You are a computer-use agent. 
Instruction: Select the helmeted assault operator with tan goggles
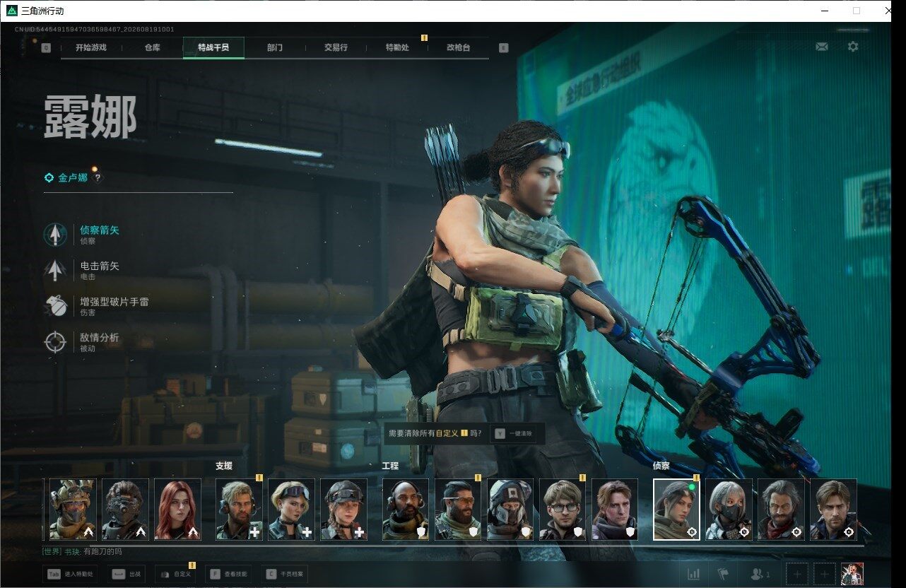point(73,510)
